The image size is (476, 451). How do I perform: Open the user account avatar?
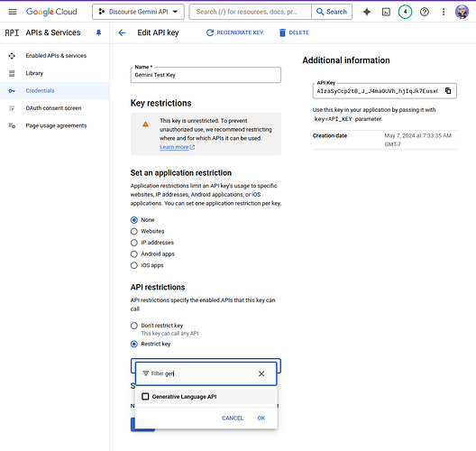[x=462, y=12]
